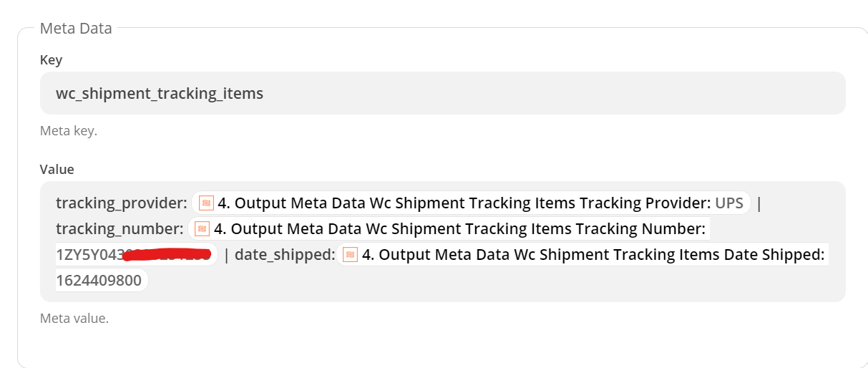The height and width of the screenshot is (368, 868).
Task: Click the Meta Data section heading
Action: click(76, 29)
